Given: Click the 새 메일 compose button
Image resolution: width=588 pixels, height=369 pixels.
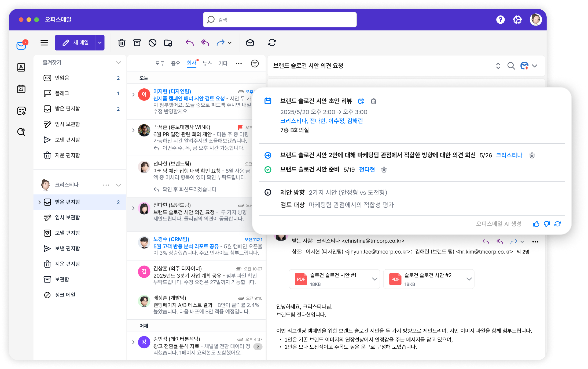Looking at the screenshot, I should tap(75, 43).
